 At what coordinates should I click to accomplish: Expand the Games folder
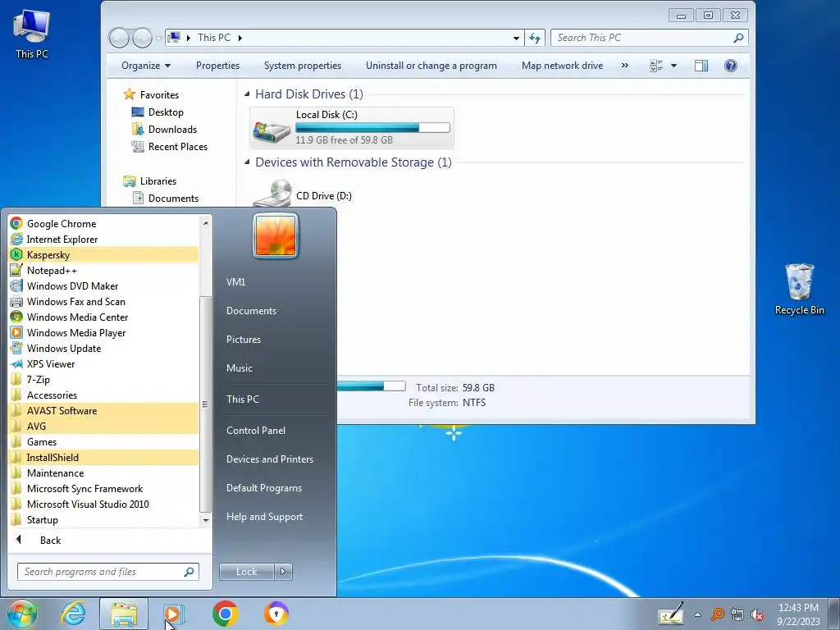click(104, 441)
